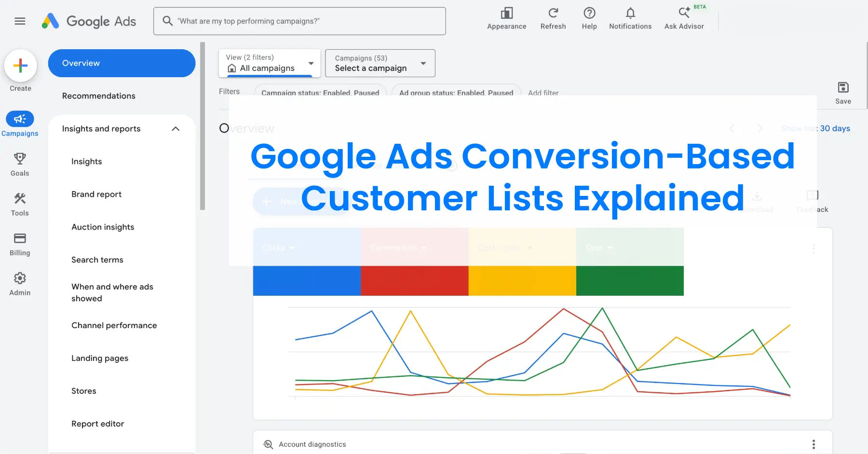Click the red Conversions metric block
This screenshot has height=454, width=868.
415,261
